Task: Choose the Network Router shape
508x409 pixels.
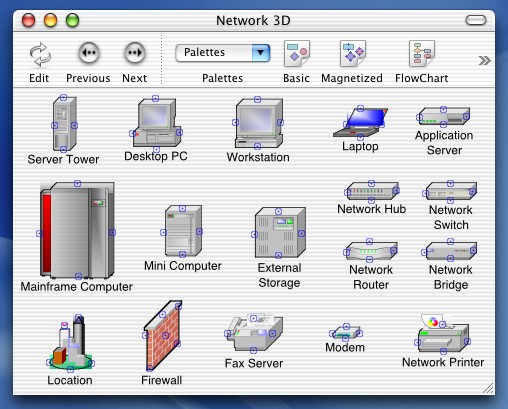Action: coord(370,251)
